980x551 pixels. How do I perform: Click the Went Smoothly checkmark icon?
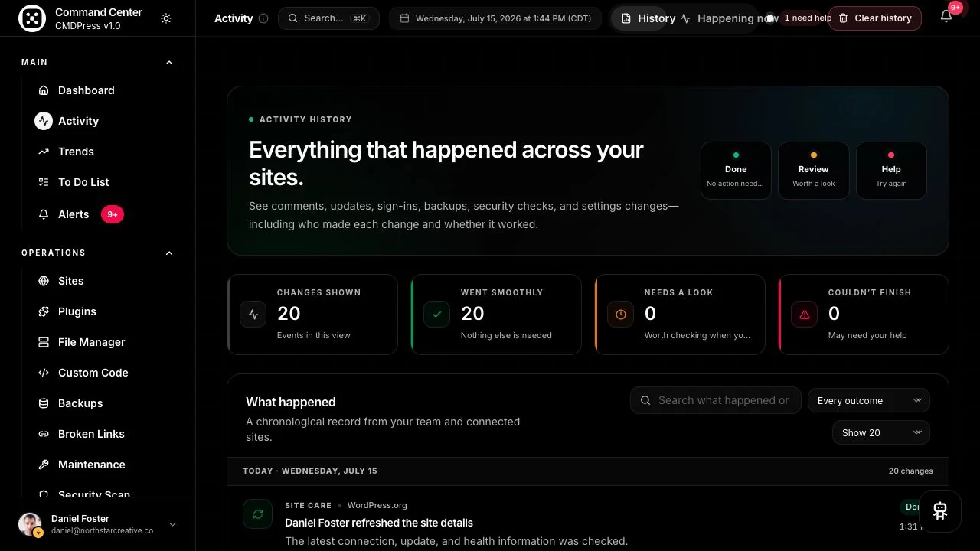(x=437, y=315)
